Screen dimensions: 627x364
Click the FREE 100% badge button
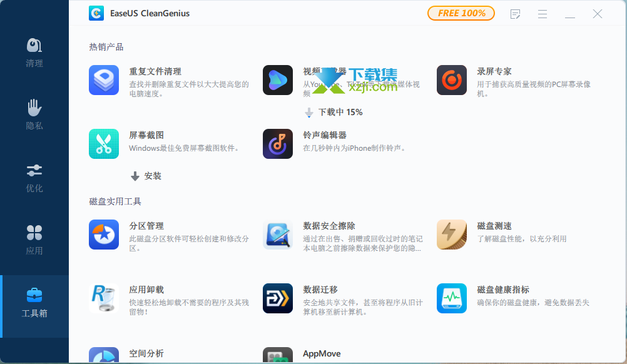461,13
